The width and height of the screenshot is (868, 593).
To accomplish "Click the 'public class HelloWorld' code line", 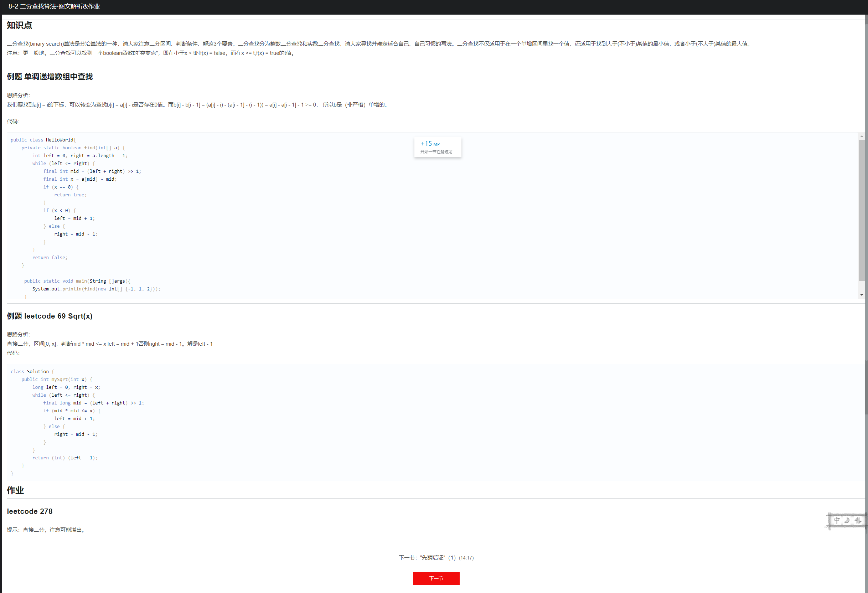I will (43, 140).
